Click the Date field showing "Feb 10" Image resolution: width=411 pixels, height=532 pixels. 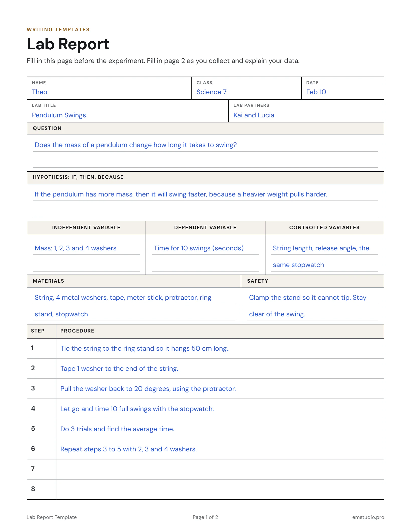point(342,88)
